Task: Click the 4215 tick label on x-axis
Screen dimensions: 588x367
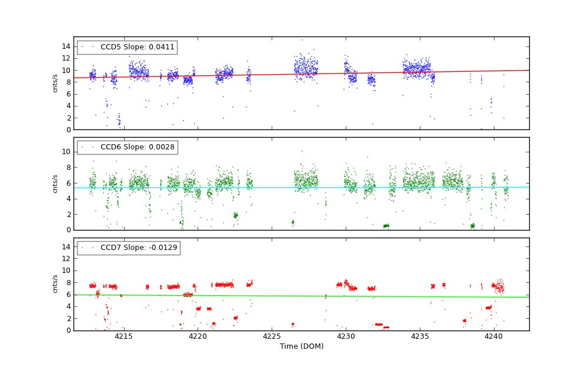Action: point(123,337)
